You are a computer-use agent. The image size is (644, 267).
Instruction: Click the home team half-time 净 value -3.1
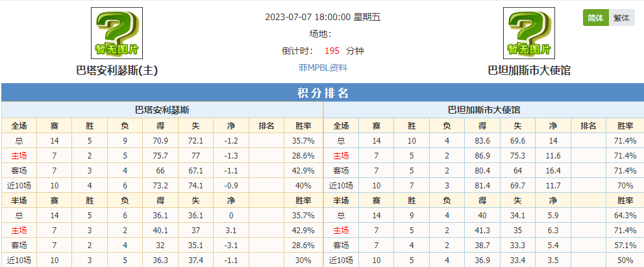point(231,245)
